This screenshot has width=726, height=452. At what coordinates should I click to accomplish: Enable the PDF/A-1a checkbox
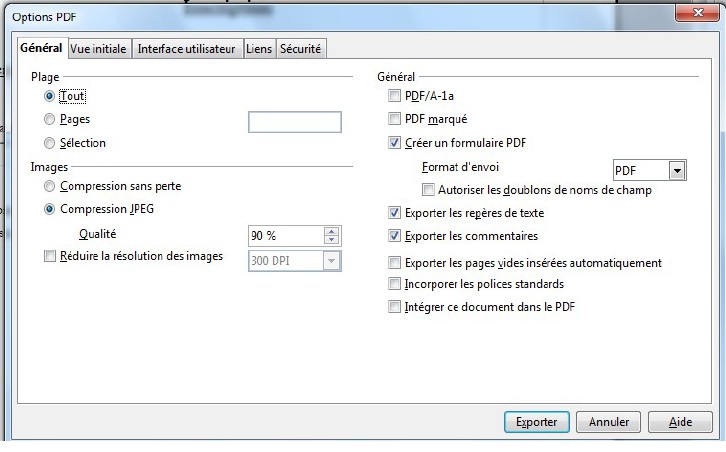coord(394,96)
